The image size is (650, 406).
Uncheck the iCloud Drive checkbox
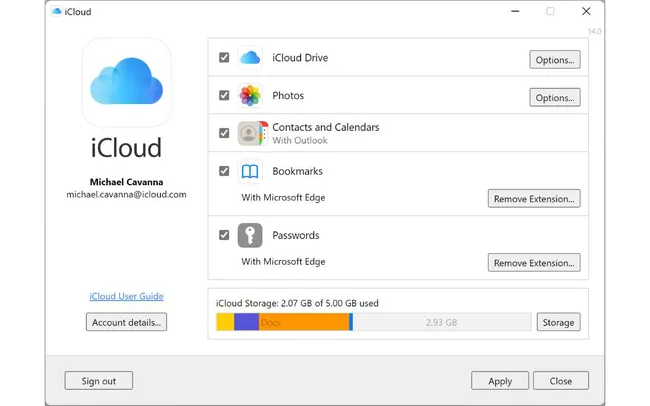[x=224, y=57]
